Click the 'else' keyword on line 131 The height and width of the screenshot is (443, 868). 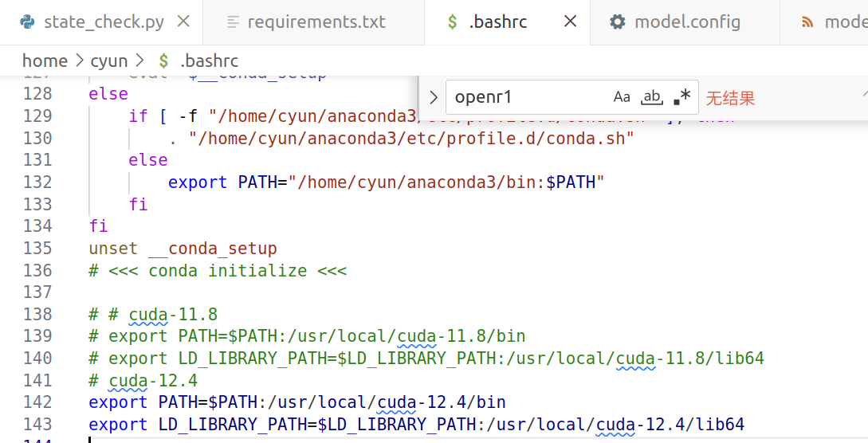tap(148, 160)
